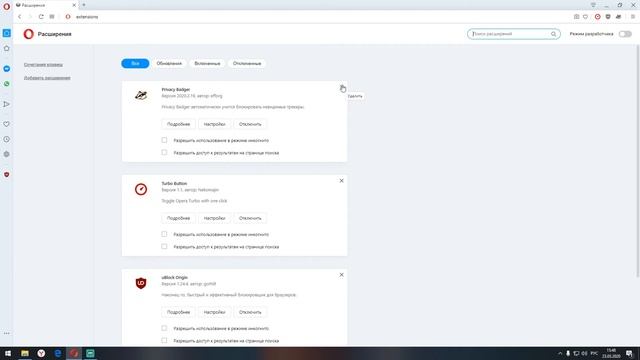Screen dimensions: 640x360
Task: Open the Windows notification center
Action: pos(629,353)
